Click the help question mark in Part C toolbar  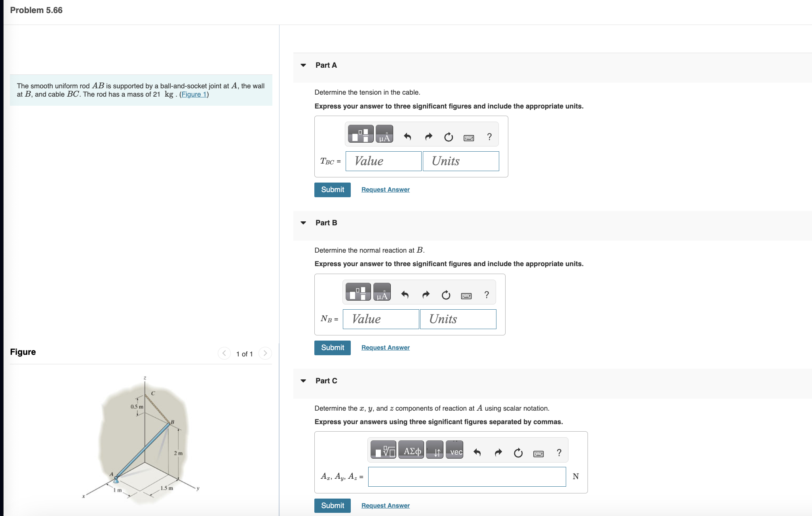pyautogui.click(x=559, y=453)
